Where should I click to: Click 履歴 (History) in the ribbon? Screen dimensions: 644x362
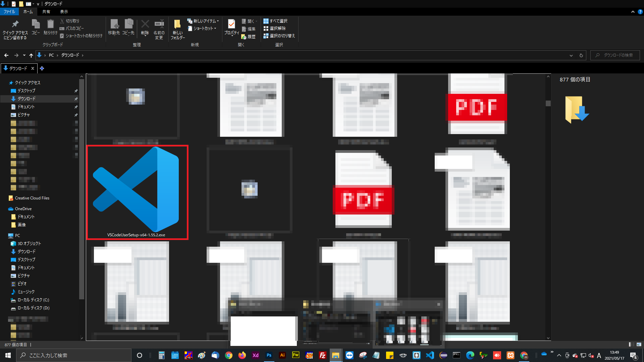pyautogui.click(x=249, y=37)
